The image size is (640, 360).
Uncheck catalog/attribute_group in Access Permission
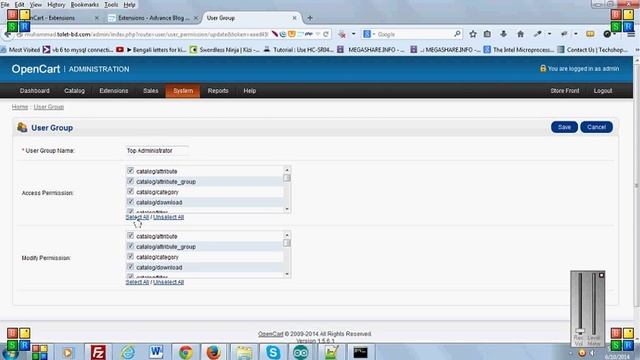click(x=131, y=181)
